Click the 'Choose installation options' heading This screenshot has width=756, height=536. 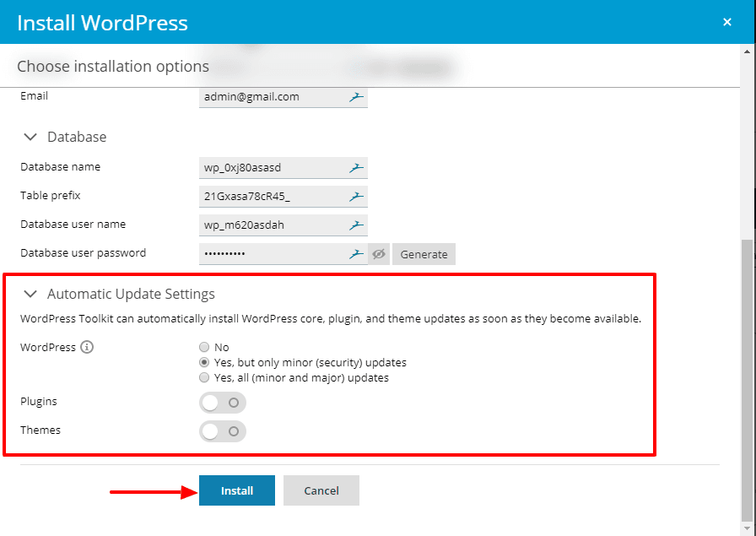point(113,66)
